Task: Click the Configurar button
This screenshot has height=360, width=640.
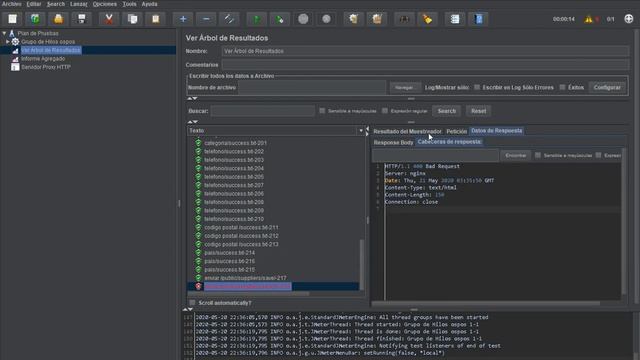Action: [607, 87]
